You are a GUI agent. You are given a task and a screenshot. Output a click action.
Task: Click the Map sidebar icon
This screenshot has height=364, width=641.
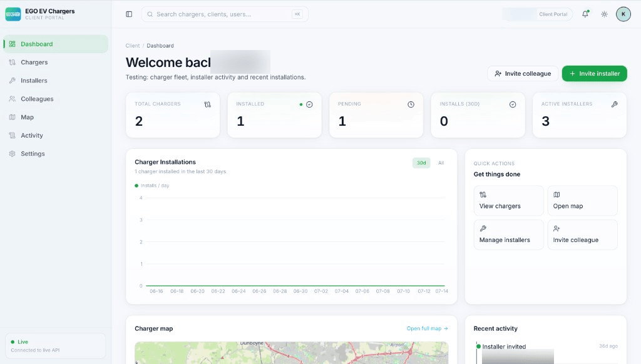click(x=13, y=117)
